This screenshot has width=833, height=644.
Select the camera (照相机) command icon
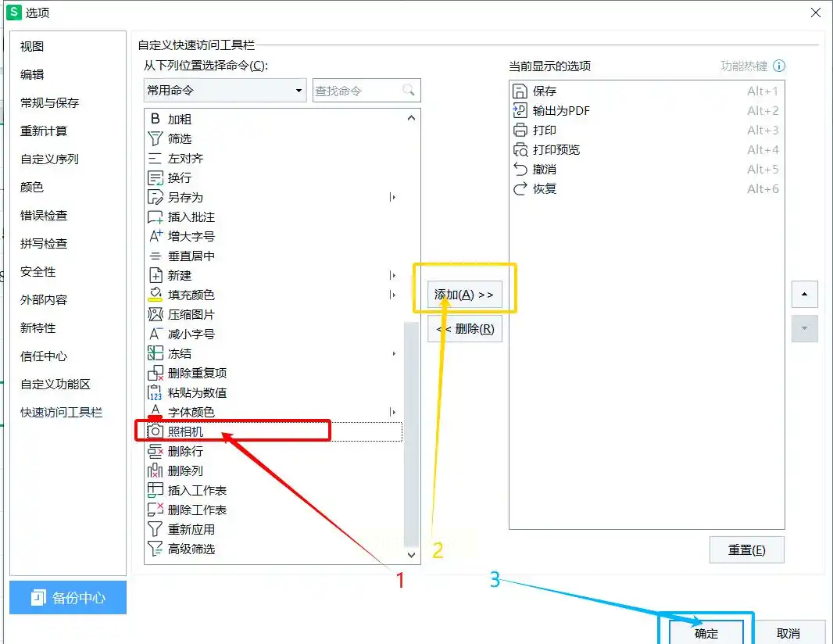(155, 431)
